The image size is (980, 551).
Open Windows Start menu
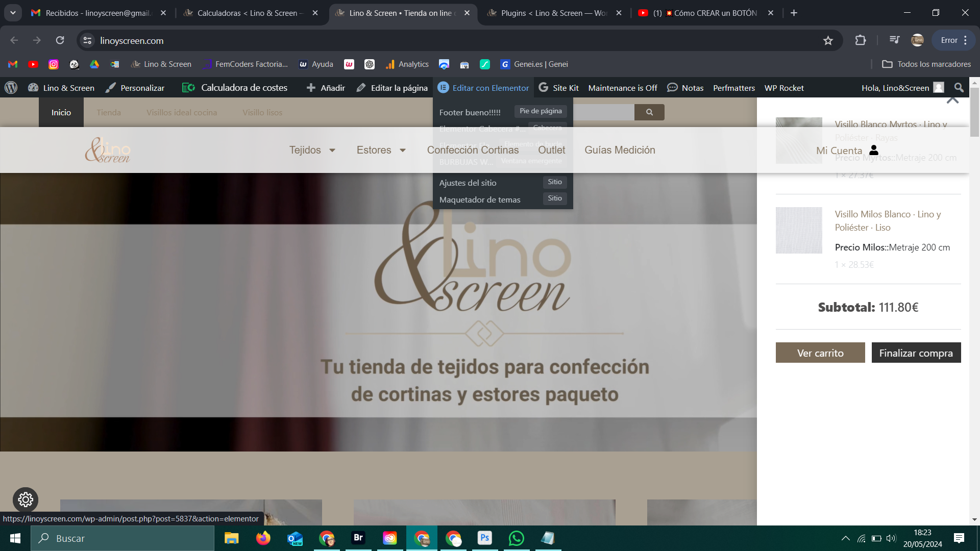click(x=15, y=538)
